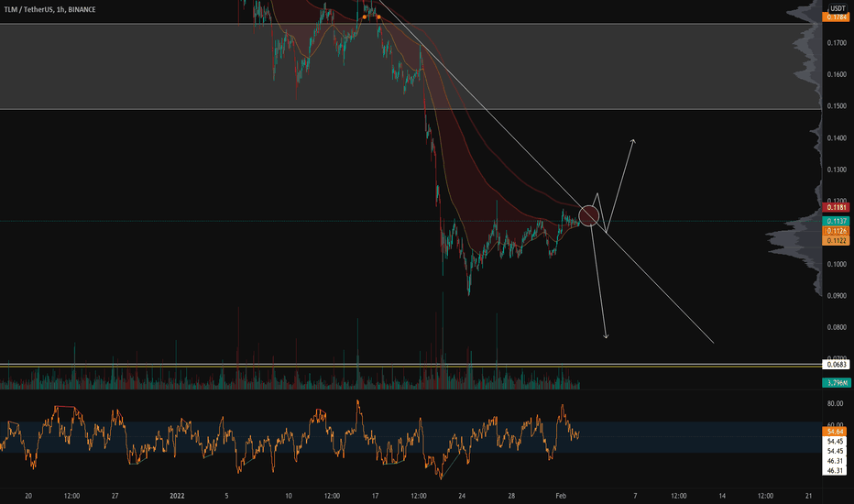Click the 0.1400 price axis value
Viewport: 854px width, 504px height.
[837, 137]
